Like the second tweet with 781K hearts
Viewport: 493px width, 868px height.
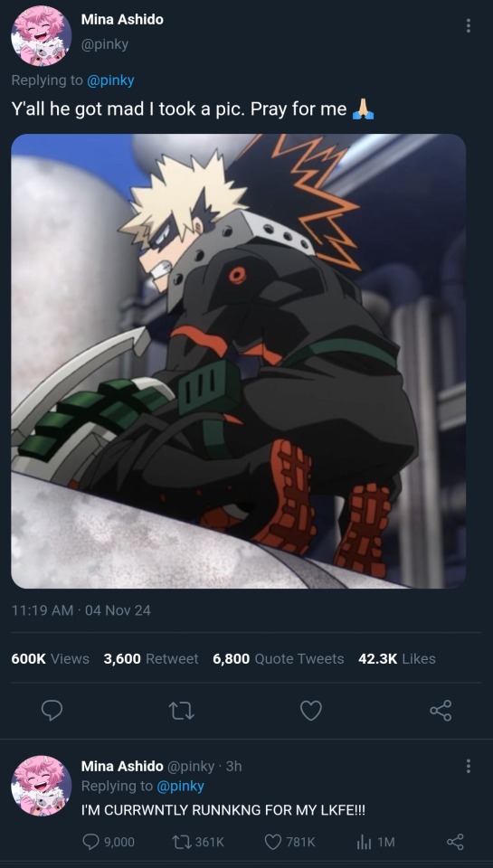point(289,842)
